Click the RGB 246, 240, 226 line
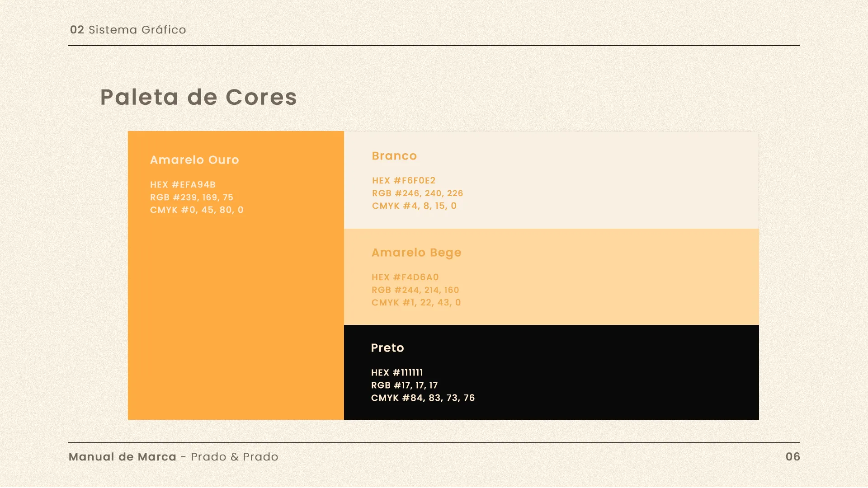The image size is (868, 488). [x=417, y=193]
